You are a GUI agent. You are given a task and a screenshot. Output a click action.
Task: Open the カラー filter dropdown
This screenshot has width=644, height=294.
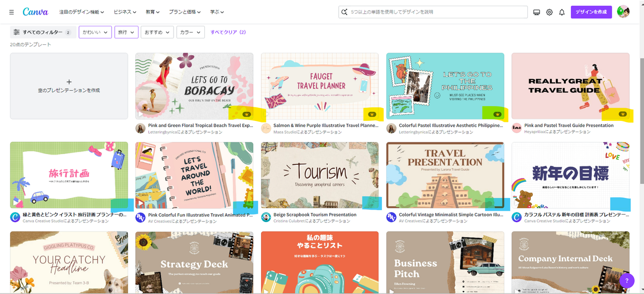(x=190, y=32)
